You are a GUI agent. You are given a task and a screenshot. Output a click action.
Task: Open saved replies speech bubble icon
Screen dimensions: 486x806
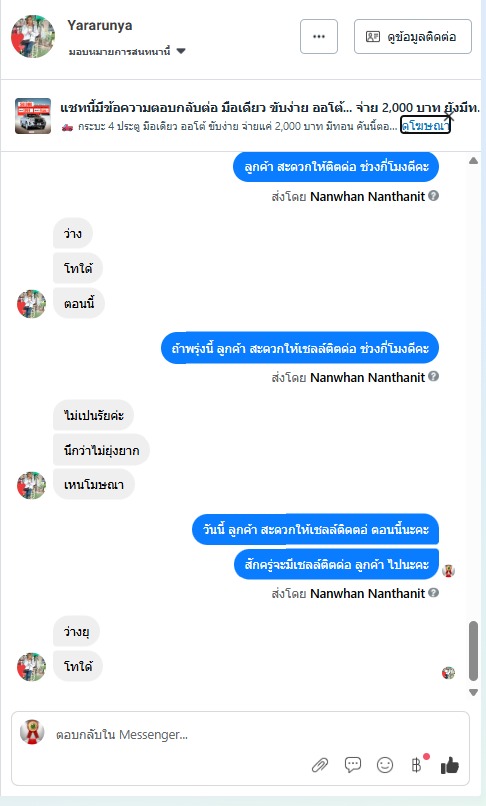[x=353, y=765]
